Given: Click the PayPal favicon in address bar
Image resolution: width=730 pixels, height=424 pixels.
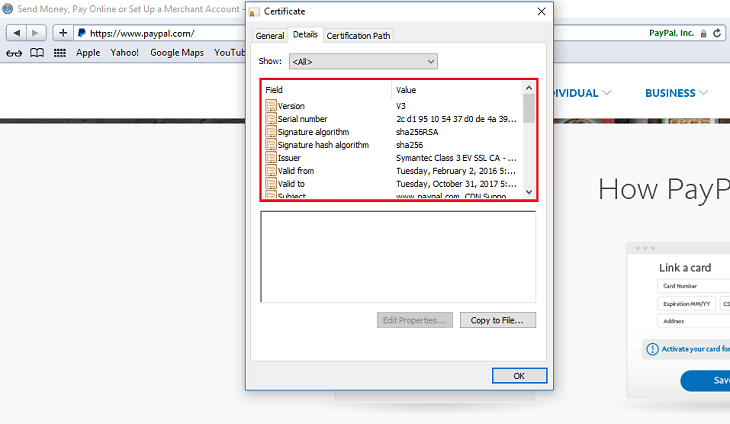Looking at the screenshot, I should 82,33.
